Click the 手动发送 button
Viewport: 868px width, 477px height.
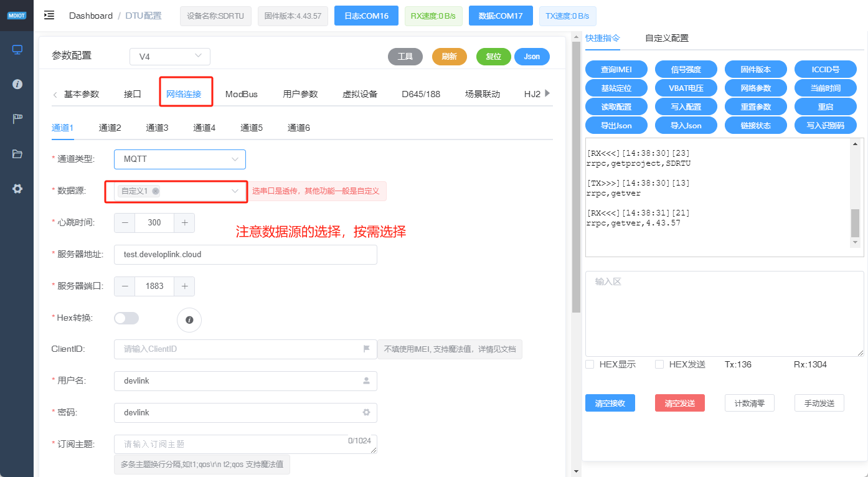click(819, 403)
